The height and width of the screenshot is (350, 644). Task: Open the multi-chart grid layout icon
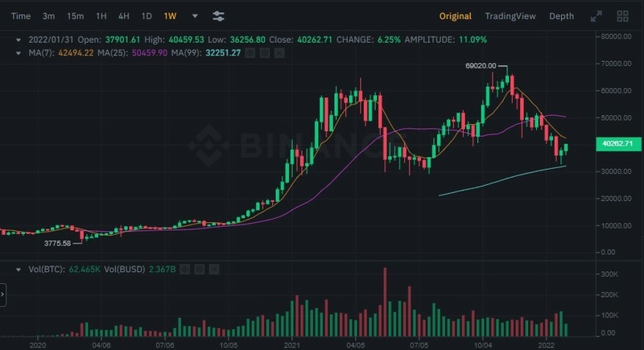click(622, 16)
